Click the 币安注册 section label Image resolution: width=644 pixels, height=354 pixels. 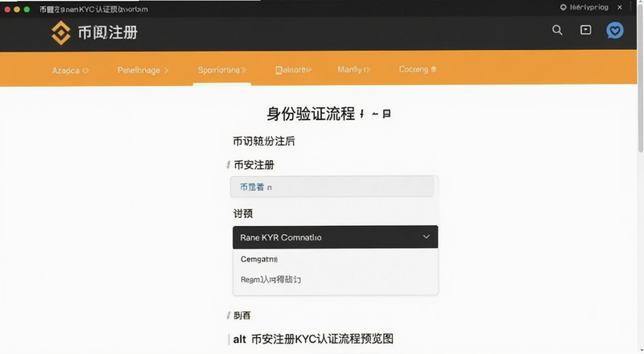point(254,165)
